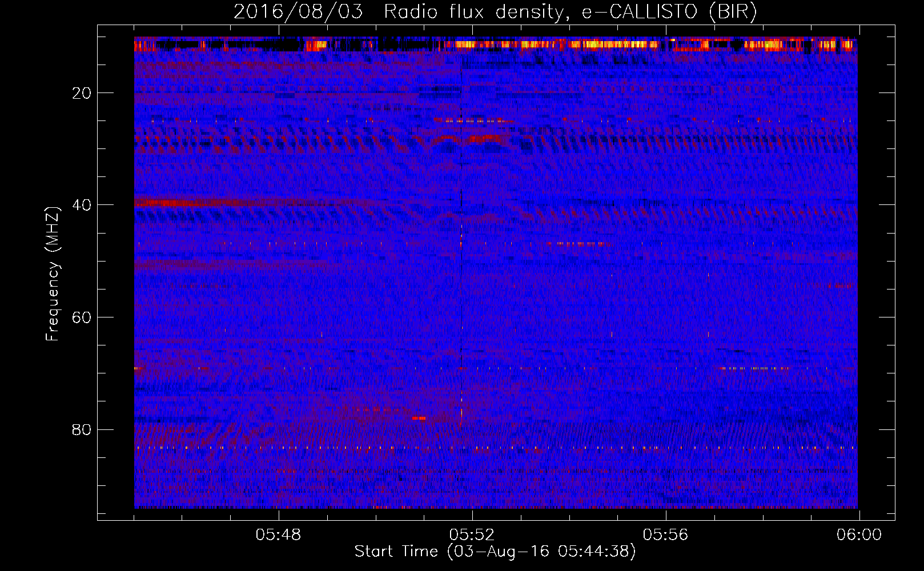Click the 'Start Time (03-Aug-16 05:44:38)' label
The image size is (924, 571).
pyautogui.click(x=495, y=552)
